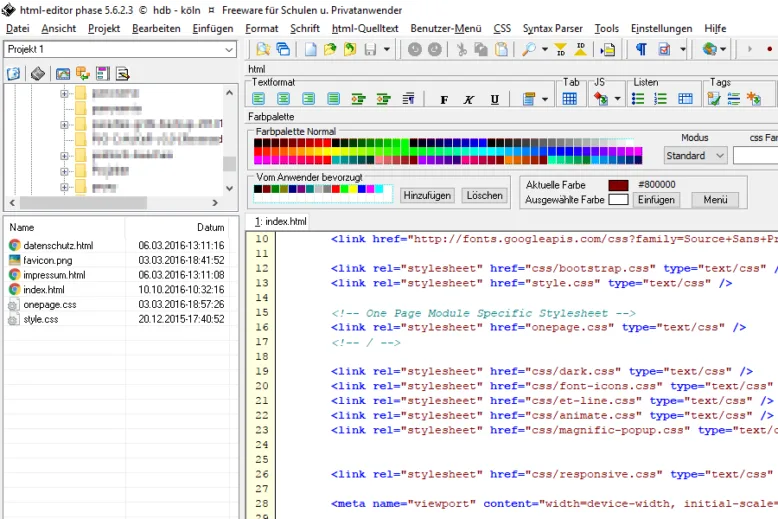Open the Einstellungen menu
778x519 pixels.
661,28
